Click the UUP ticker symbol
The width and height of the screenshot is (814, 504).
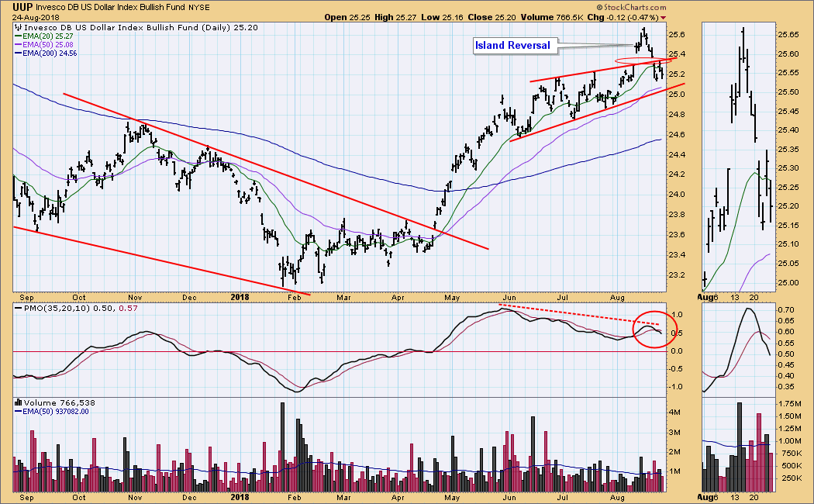pyautogui.click(x=23, y=7)
